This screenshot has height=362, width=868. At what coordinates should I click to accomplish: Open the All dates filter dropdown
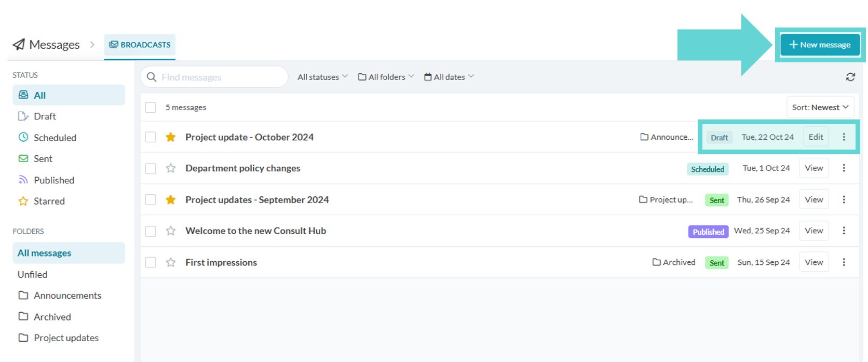point(449,77)
